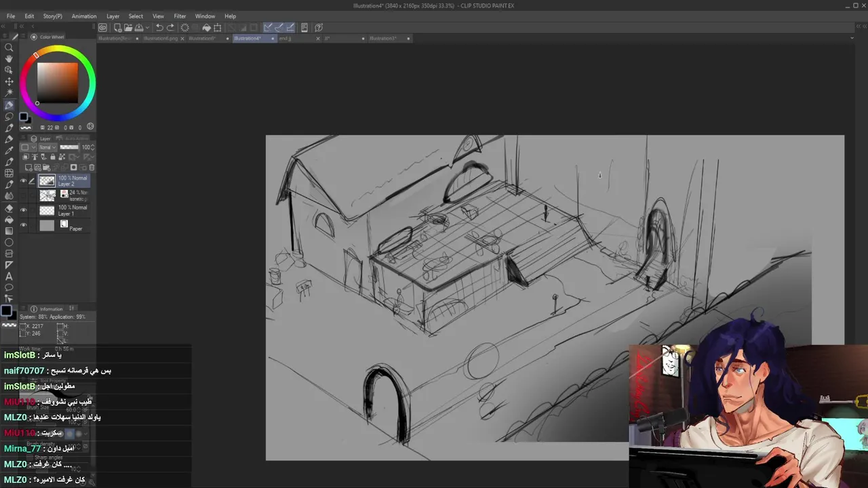Screen dimensions: 868x488
Task: Click the Undo arrow icon
Action: (159, 28)
